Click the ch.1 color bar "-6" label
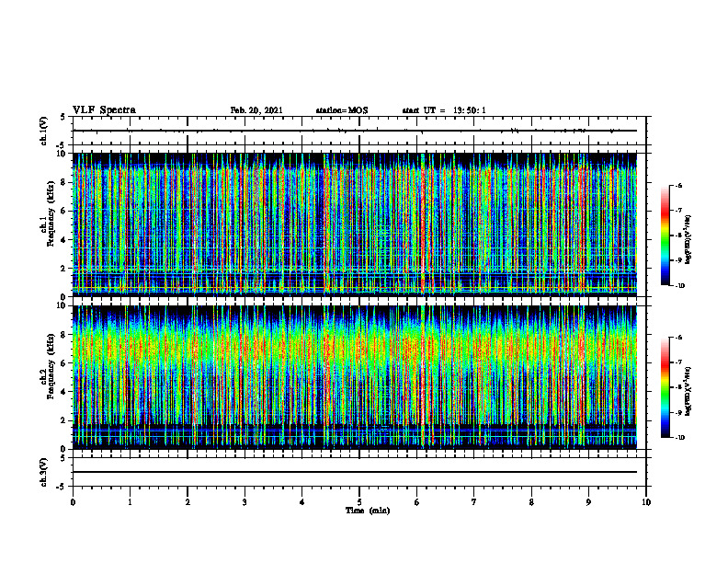The width and height of the screenshot is (728, 563). point(678,185)
